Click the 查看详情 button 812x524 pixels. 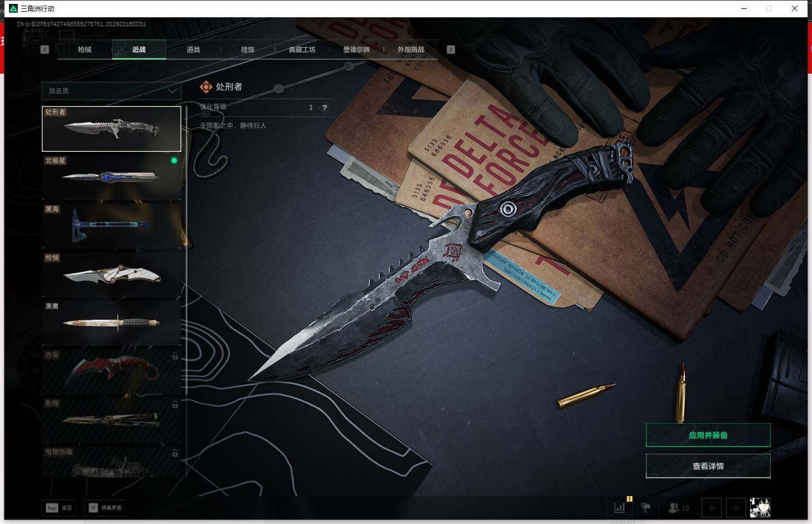708,466
